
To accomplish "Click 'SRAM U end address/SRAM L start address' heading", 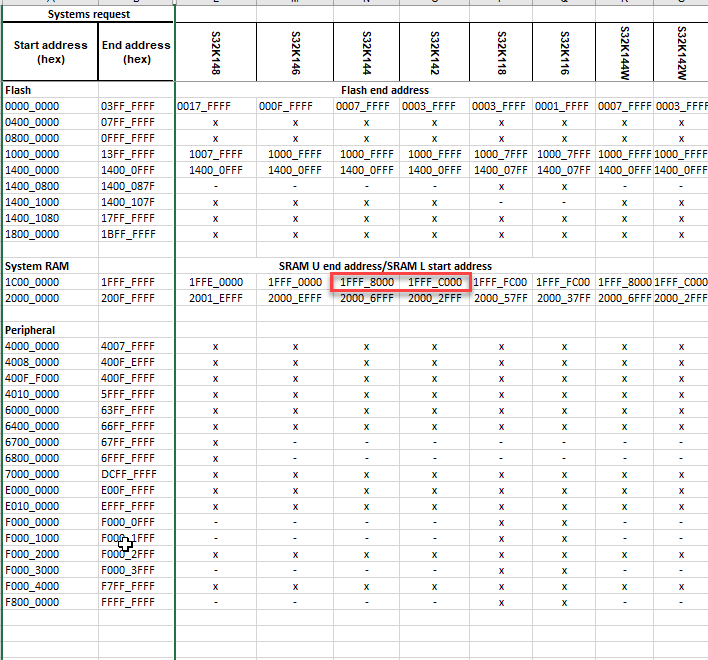I will [x=385, y=266].
